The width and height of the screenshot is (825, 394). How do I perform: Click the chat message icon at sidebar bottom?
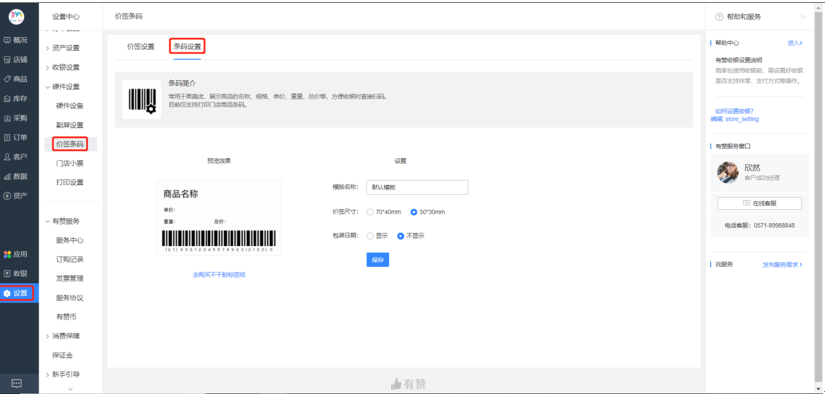[x=16, y=383]
